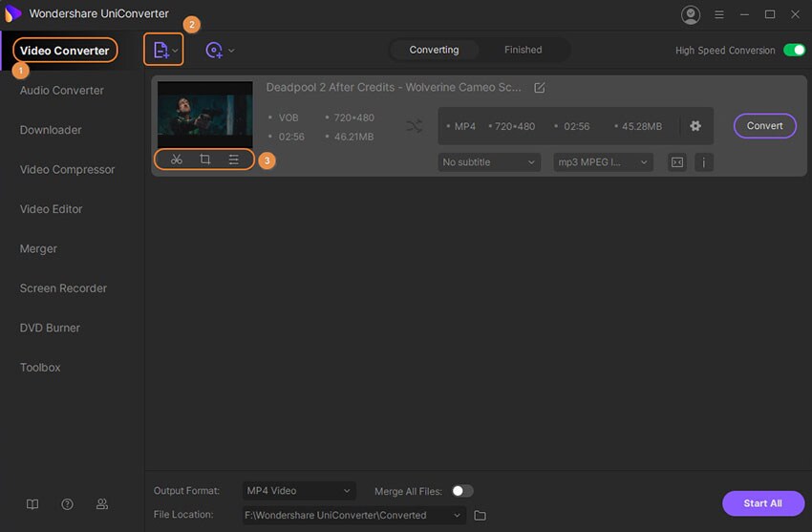Open the user guide book icon
This screenshot has height=532, width=812.
[32, 504]
